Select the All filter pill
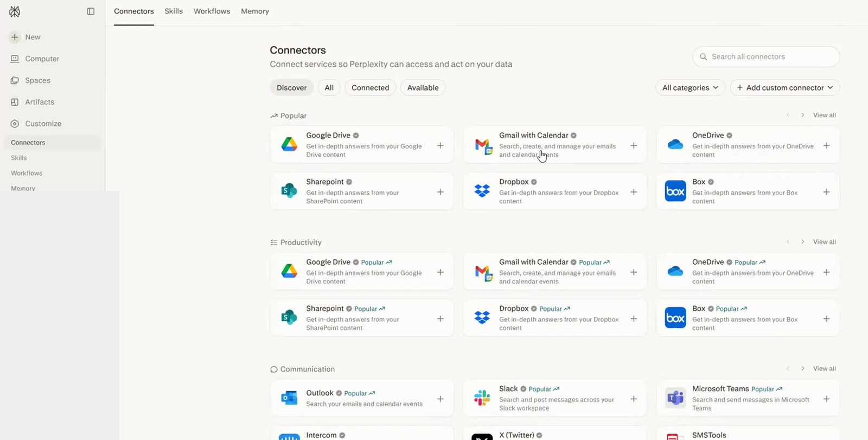Viewport: 868px width, 440px height. (329, 87)
